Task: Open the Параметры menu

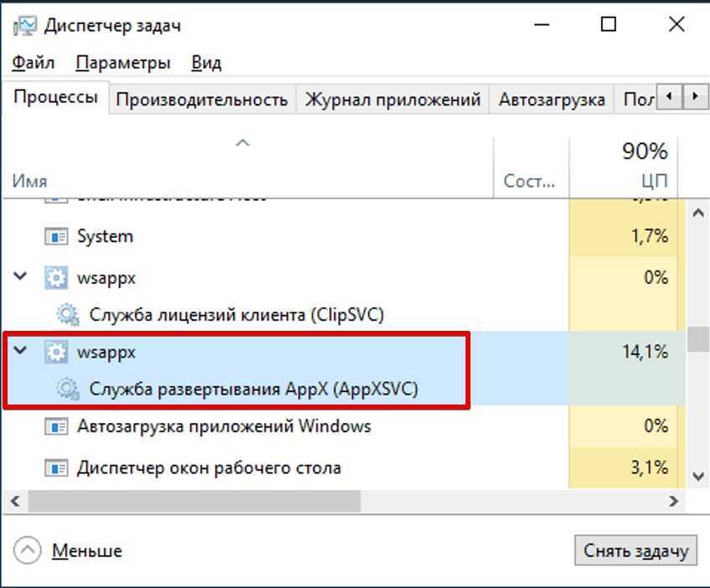Action: pos(123,63)
